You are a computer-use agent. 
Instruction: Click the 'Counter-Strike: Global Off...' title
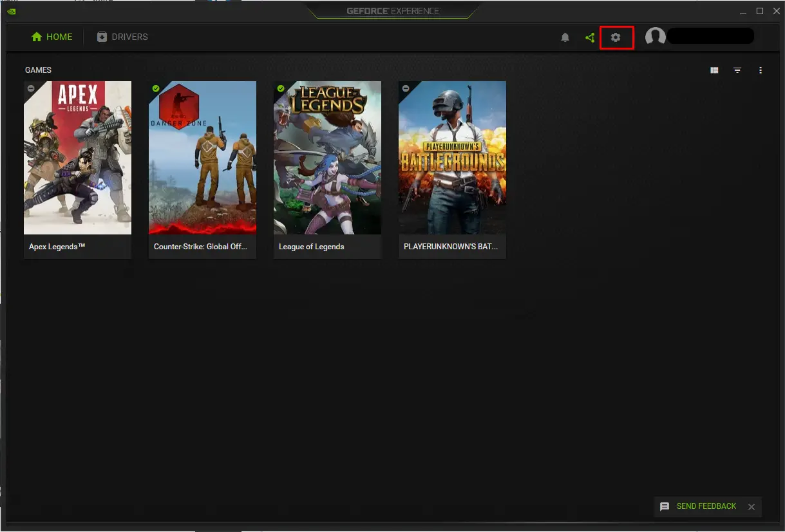[200, 247]
